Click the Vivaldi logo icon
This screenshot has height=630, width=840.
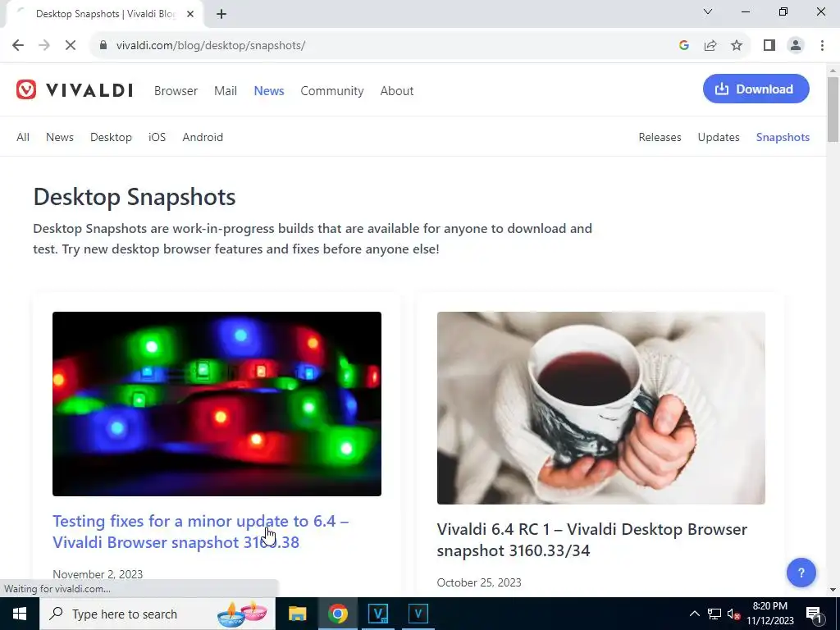(x=25, y=90)
